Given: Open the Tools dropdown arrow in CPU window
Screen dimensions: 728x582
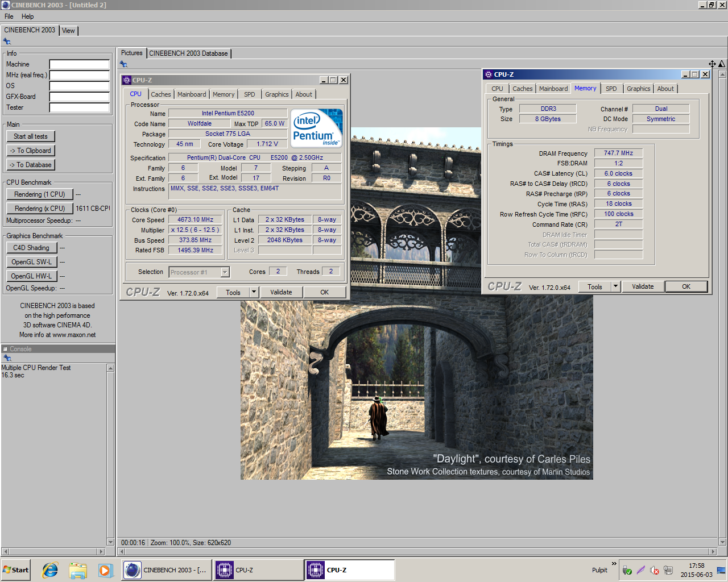Looking at the screenshot, I should point(254,292).
